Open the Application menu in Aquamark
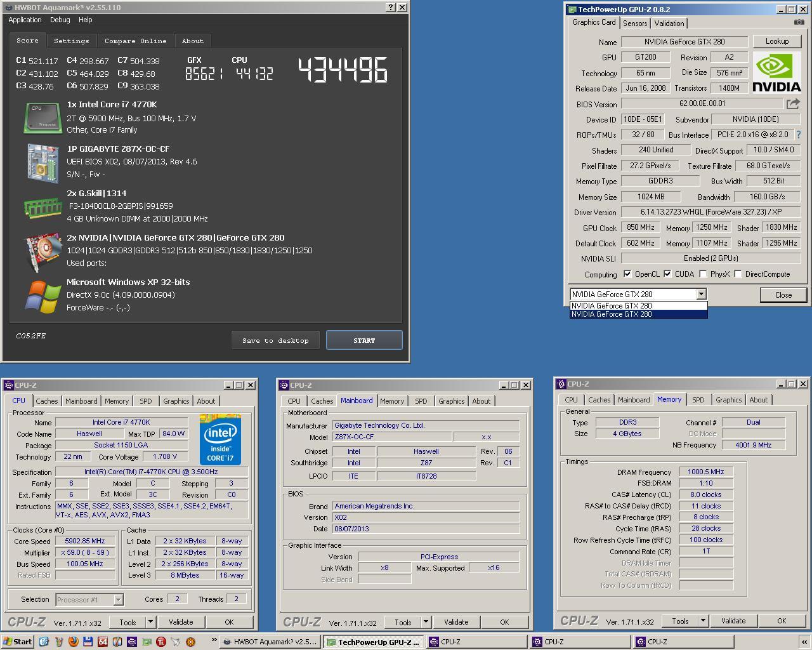Viewport: 812px width, 650px height. click(x=25, y=20)
